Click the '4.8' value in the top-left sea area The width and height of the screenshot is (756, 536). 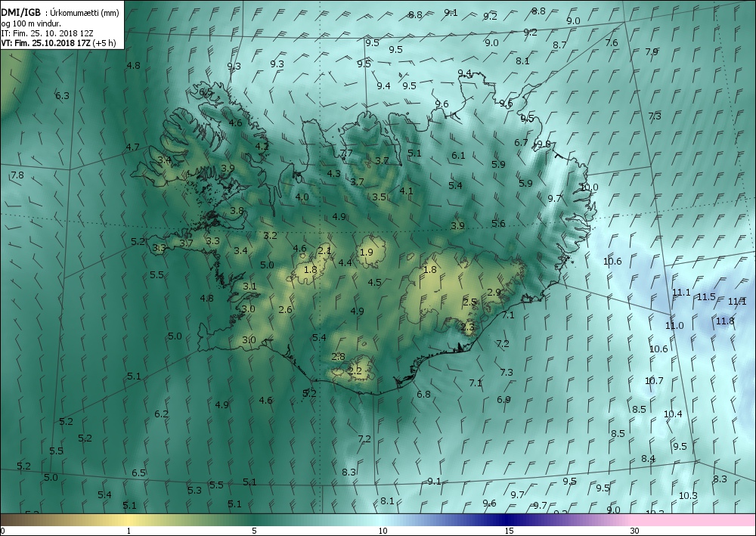133,65
